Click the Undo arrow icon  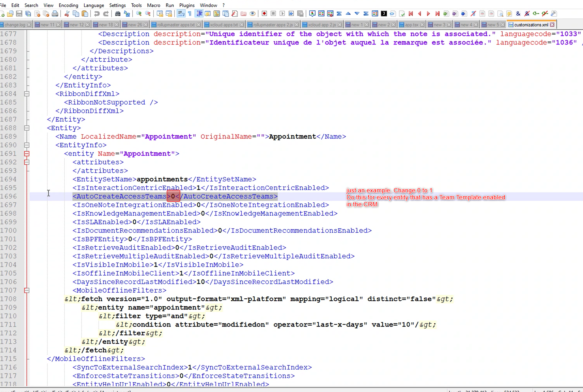pos(97,13)
